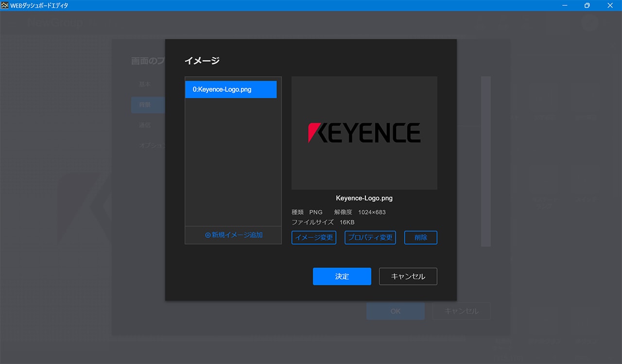Select 0:Keyence-Logo.png in the image list
Image resolution: width=622 pixels, height=364 pixels.
tap(231, 89)
